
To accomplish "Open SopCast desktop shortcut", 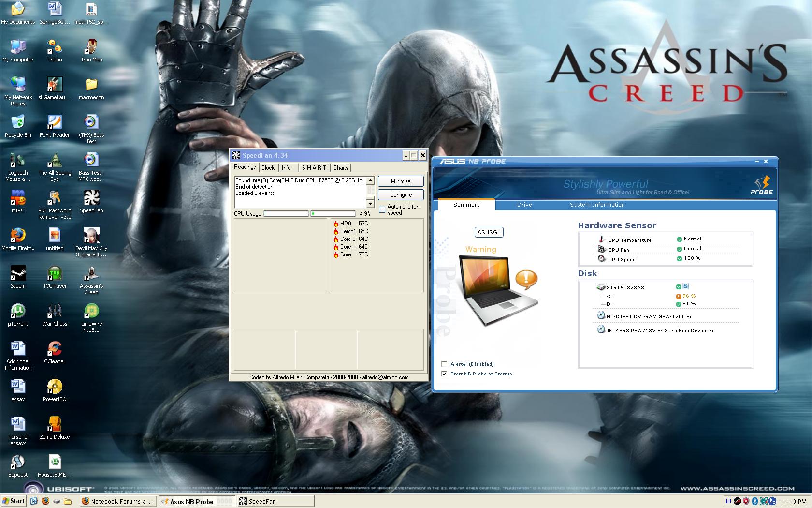I will pyautogui.click(x=18, y=466).
